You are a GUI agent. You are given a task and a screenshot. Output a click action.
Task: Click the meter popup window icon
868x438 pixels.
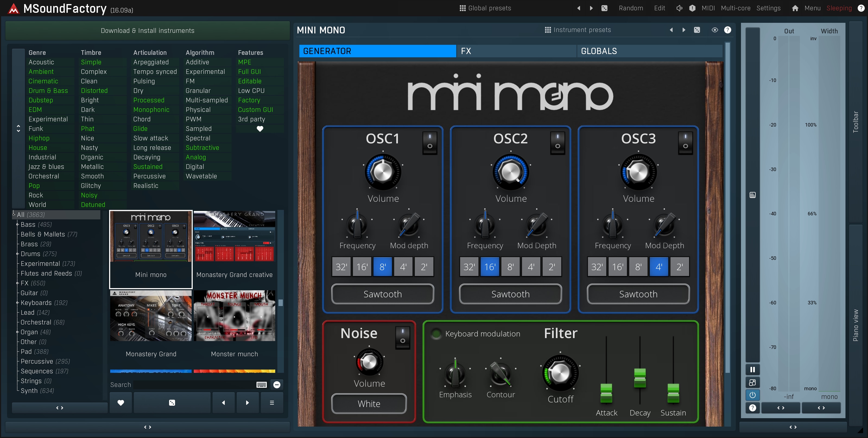[752, 382]
